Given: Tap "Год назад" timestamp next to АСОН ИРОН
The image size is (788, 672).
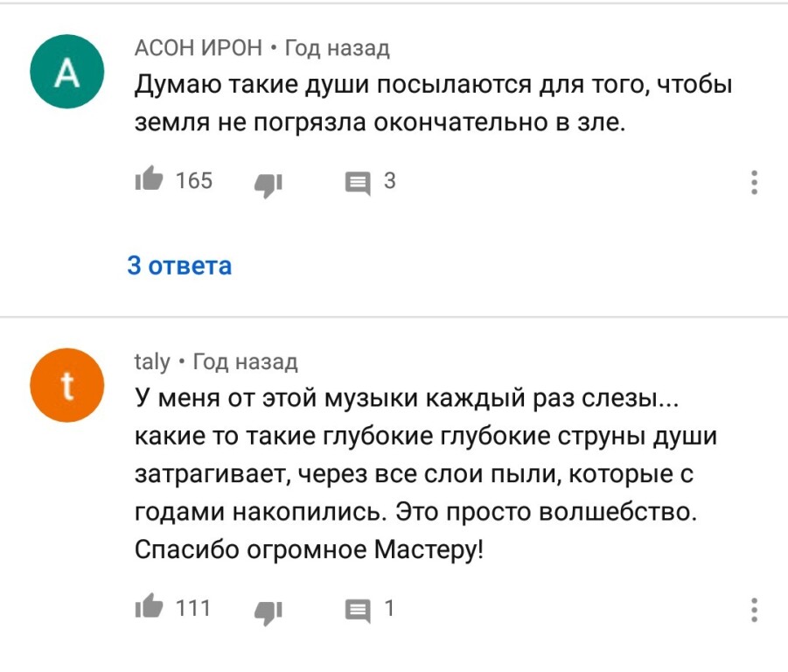Looking at the screenshot, I should [337, 48].
